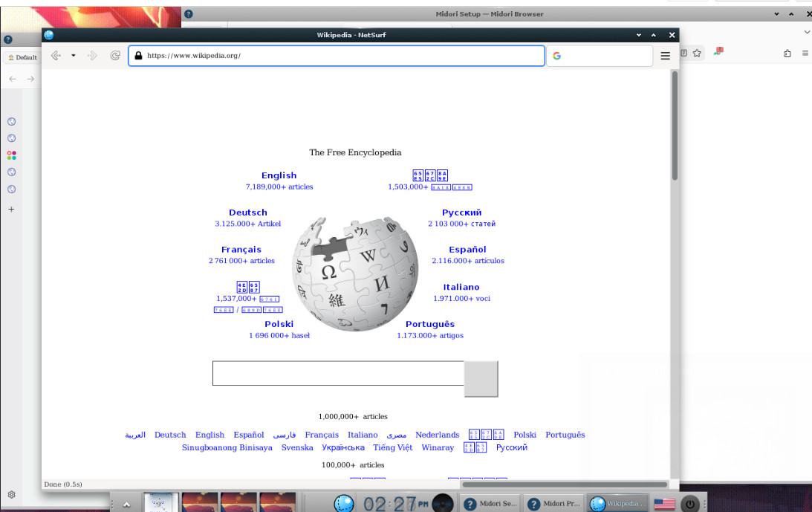Click Midori forward arrow navigation
812x512 pixels.
tap(31, 79)
